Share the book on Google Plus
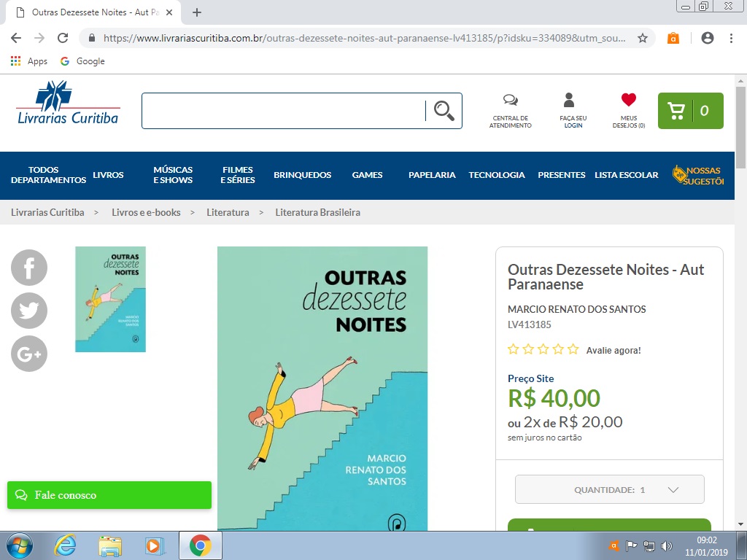This screenshot has width=747, height=560. [x=29, y=354]
